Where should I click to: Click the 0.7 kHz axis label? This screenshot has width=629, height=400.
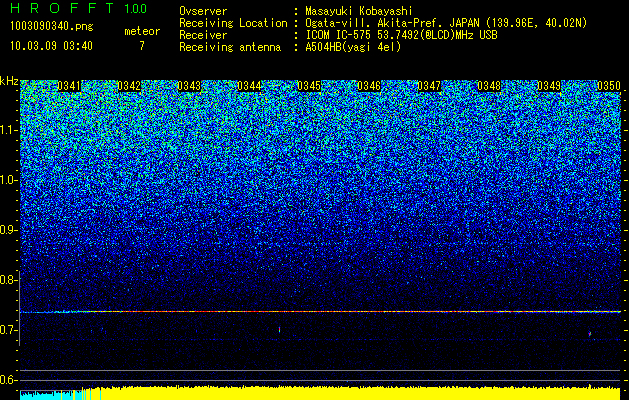[7, 330]
